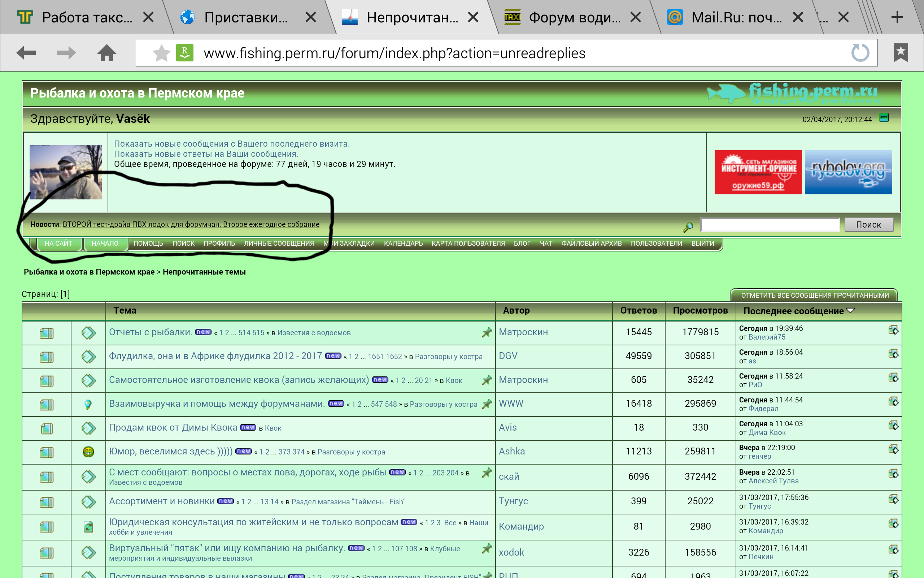Viewport: 924px width, 578px height.
Task: Jump to last post in Флудилка topic
Action: click(893, 354)
